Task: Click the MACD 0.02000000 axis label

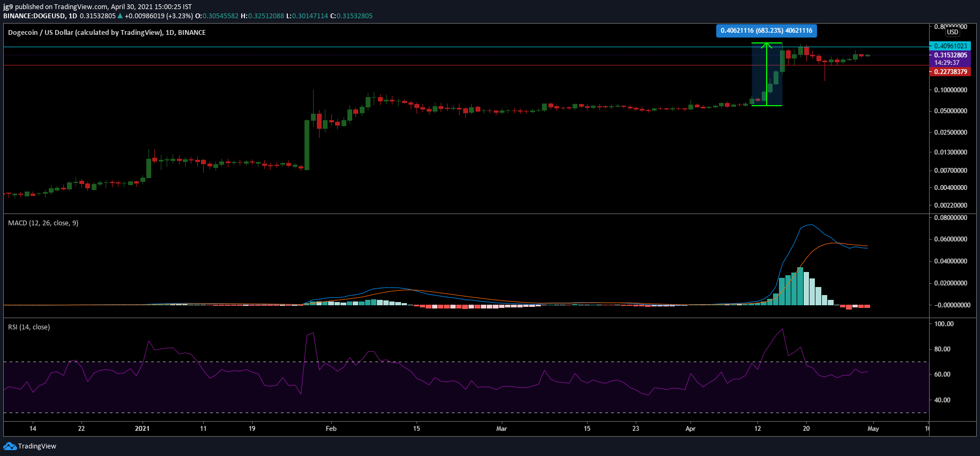Action: tap(951, 283)
